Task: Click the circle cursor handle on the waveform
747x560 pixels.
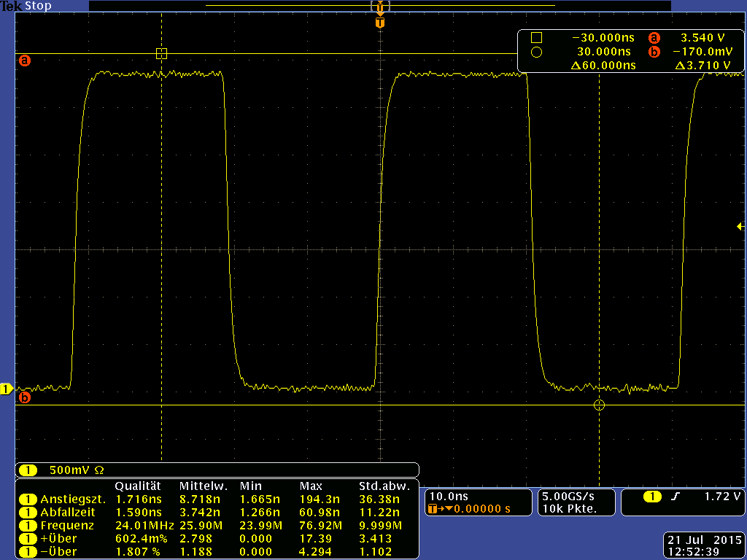Action: click(x=600, y=405)
